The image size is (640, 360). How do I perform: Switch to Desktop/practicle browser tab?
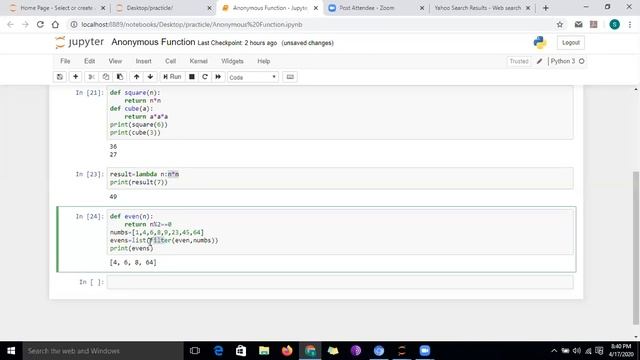[163, 8]
